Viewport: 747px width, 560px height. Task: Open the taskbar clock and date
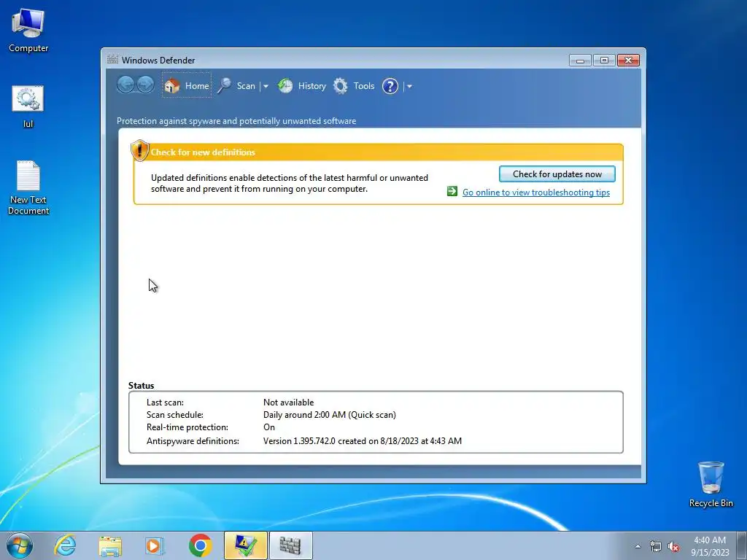(x=709, y=546)
